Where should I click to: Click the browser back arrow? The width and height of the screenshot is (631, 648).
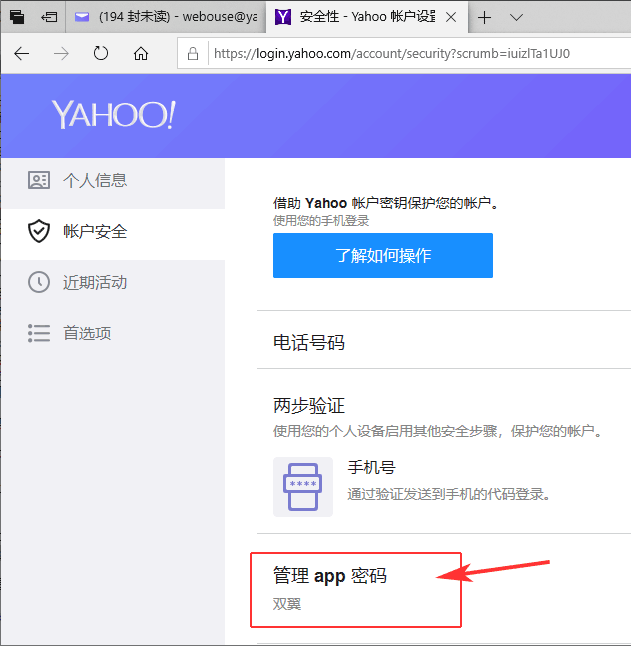pos(21,54)
